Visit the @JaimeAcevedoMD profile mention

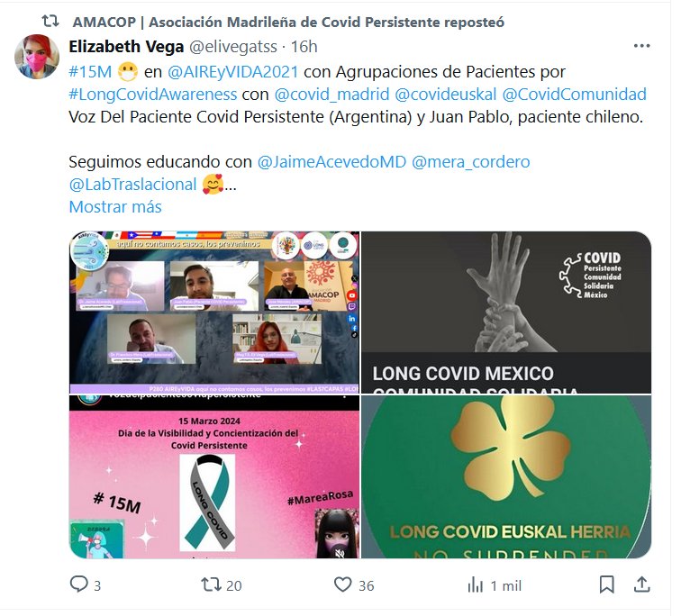tap(331, 161)
